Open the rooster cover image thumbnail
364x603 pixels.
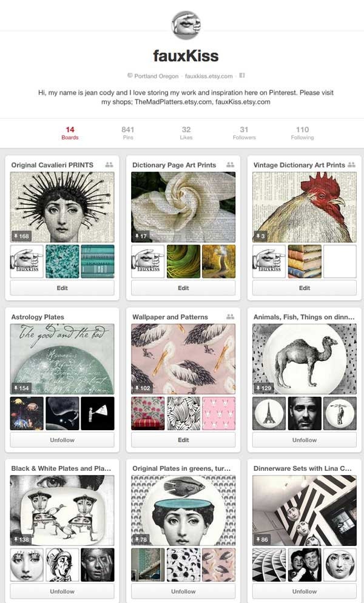click(x=305, y=207)
